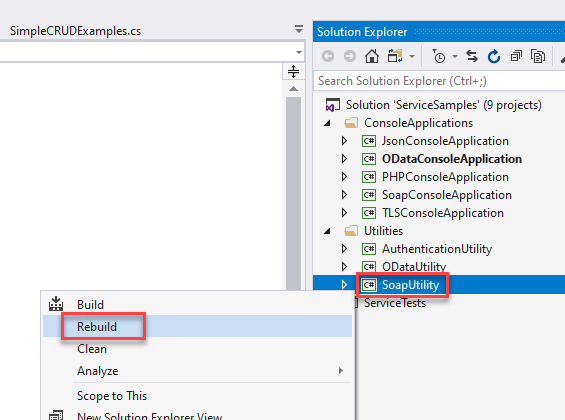Click the C# icon of PHPConsoleApplication
565x420 pixels.
369,177
